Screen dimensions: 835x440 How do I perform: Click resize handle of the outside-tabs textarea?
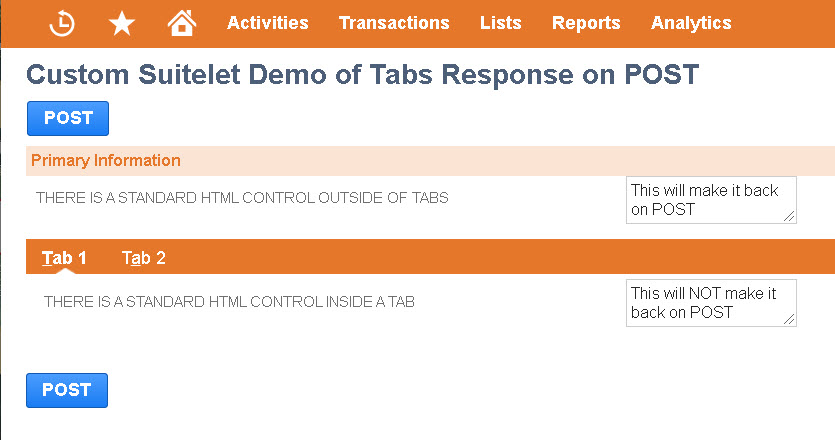click(x=790, y=217)
